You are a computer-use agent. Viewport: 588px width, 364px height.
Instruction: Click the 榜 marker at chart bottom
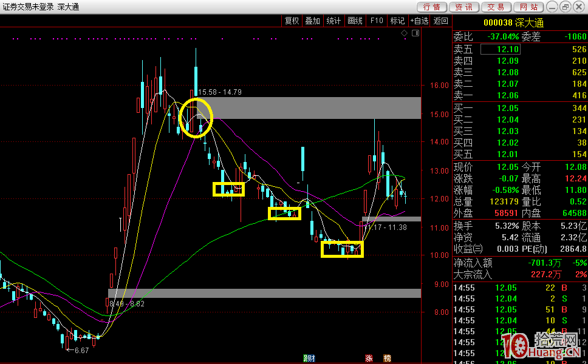click(x=388, y=359)
